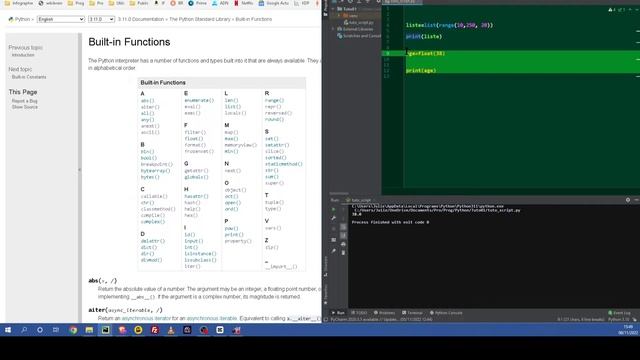Open Windows Start menu
Screen dimensions: 640x360
coord(8,330)
